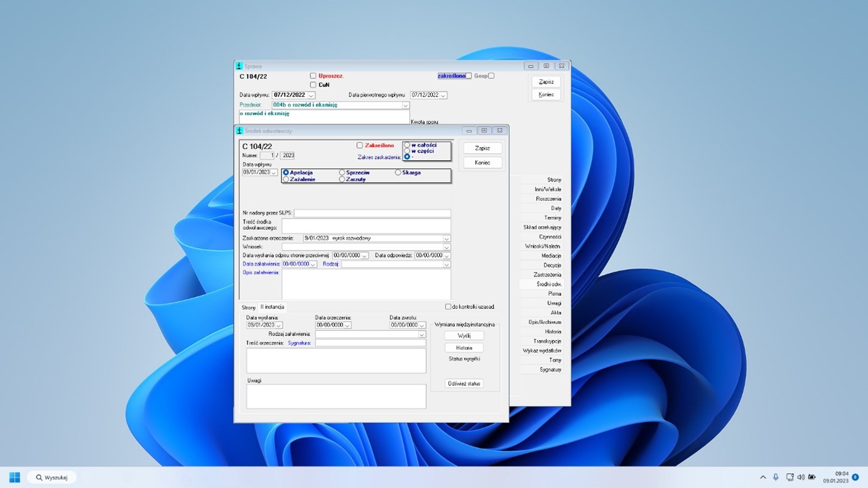Image resolution: width=868 pixels, height=488 pixels.
Task: Expand the Przedmiot dropdown in Sprawa window
Action: pyautogui.click(x=406, y=106)
